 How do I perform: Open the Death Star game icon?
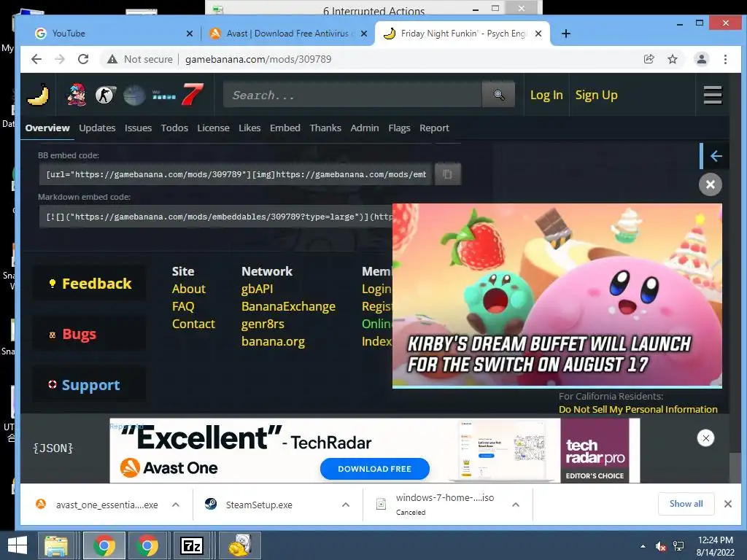(134, 96)
